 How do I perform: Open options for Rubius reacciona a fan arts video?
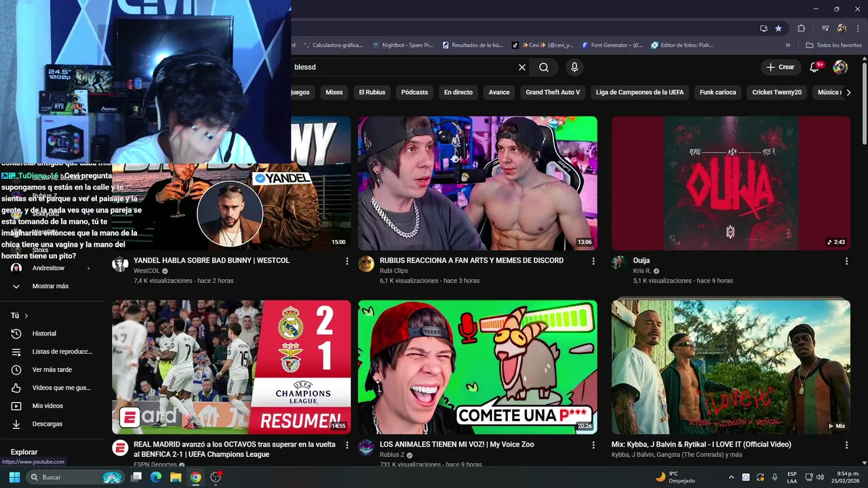pos(593,261)
